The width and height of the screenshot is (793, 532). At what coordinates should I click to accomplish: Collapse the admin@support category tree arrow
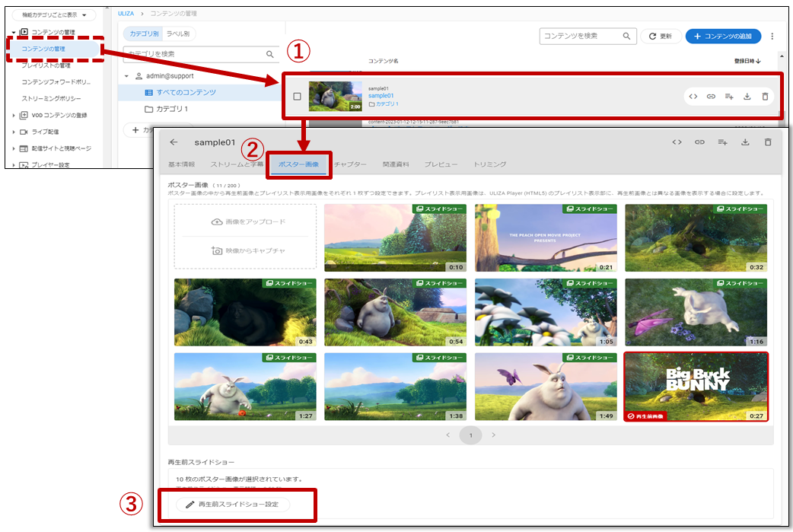[x=126, y=76]
